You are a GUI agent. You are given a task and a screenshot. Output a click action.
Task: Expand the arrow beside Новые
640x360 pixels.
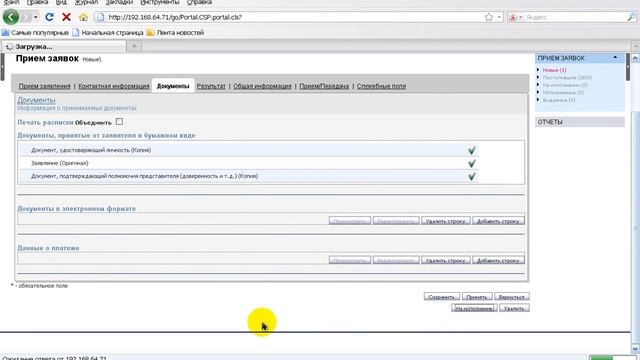(x=538, y=70)
